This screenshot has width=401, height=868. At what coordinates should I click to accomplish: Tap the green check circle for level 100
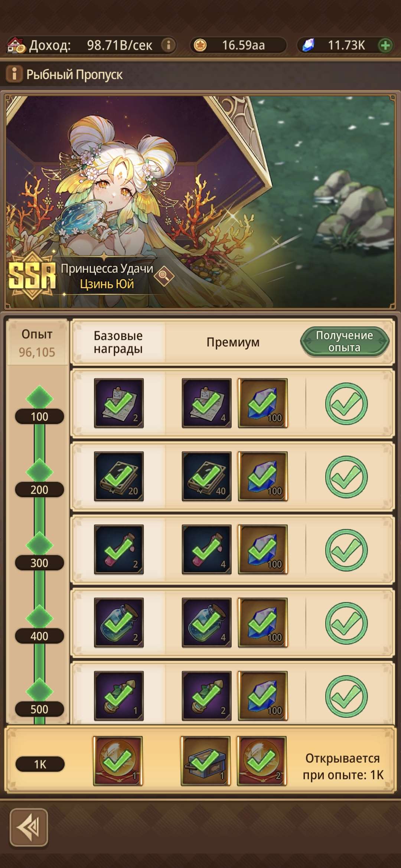point(346,404)
